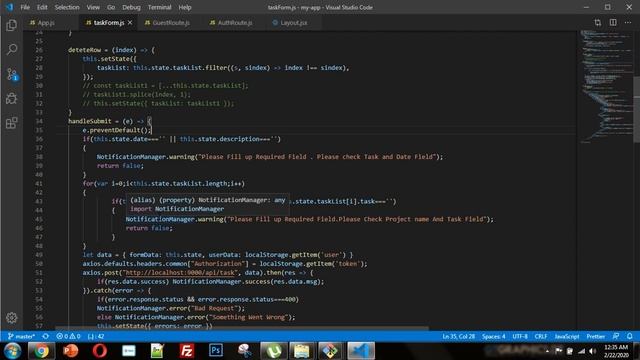The width and height of the screenshot is (640, 360).
Task: Open the Explorer view in activity bar
Action: tap(11, 25)
